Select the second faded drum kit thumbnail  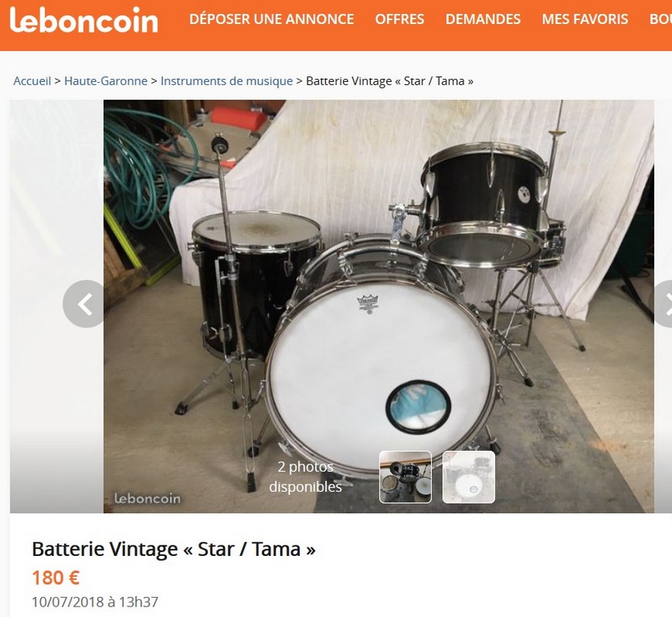pos(469,476)
